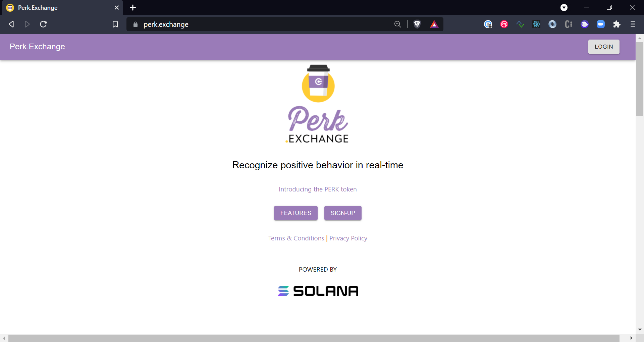Click the 'POWERED BY' text
Screen dimensions: 644x342
click(x=318, y=270)
